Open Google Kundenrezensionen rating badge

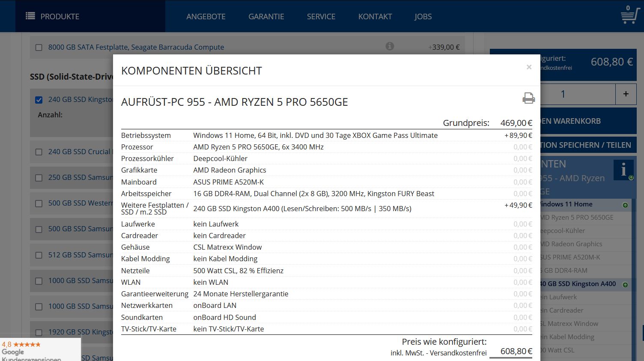click(40, 349)
